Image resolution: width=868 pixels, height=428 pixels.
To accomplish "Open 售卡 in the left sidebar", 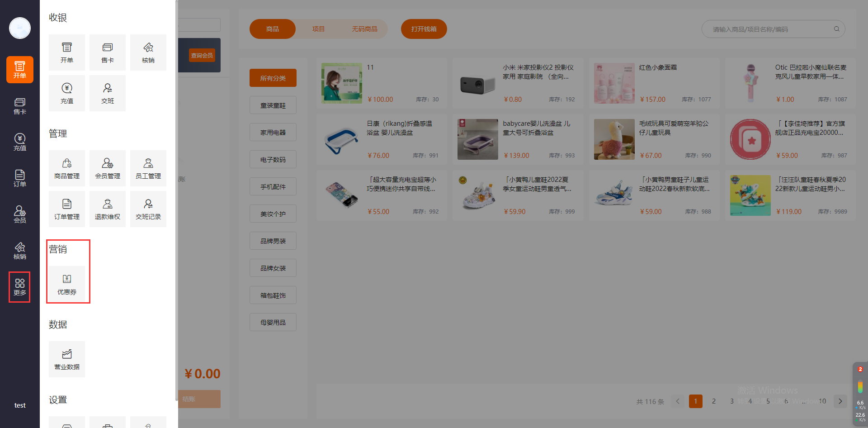I will [20, 106].
